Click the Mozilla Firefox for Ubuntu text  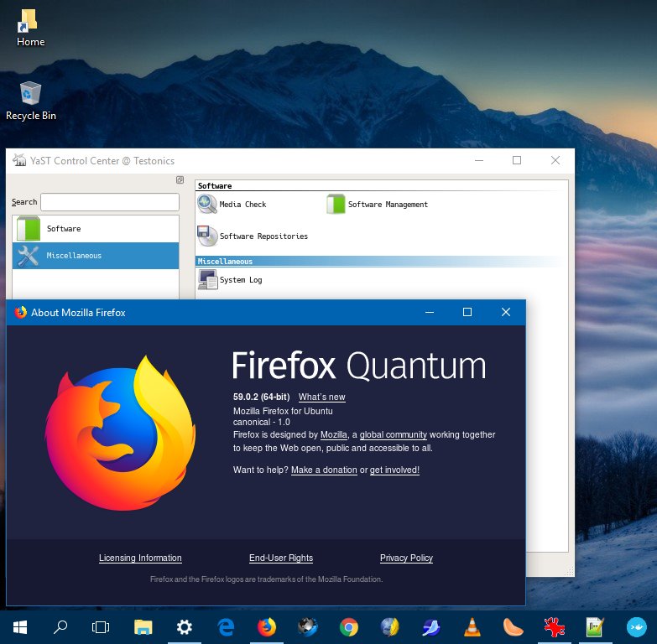(x=283, y=411)
